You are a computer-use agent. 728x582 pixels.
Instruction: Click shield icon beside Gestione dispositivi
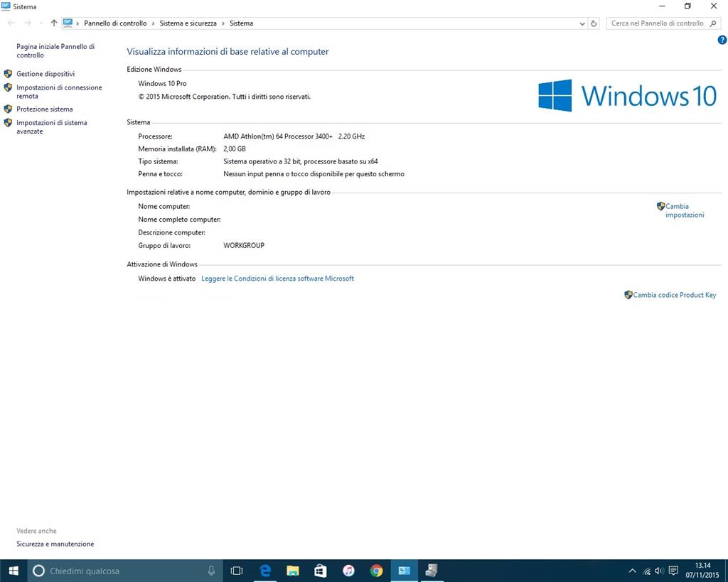pos(8,73)
